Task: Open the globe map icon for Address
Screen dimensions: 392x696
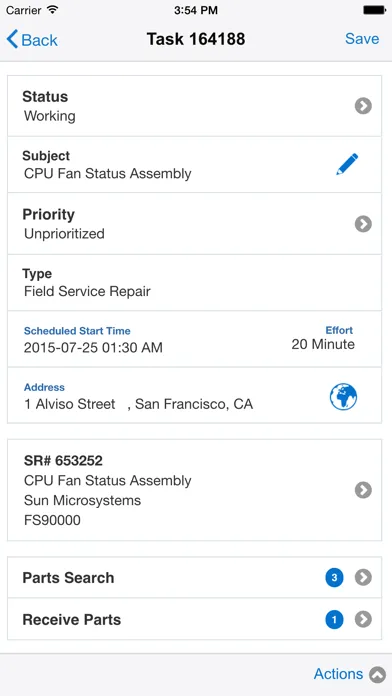Action: 343,397
